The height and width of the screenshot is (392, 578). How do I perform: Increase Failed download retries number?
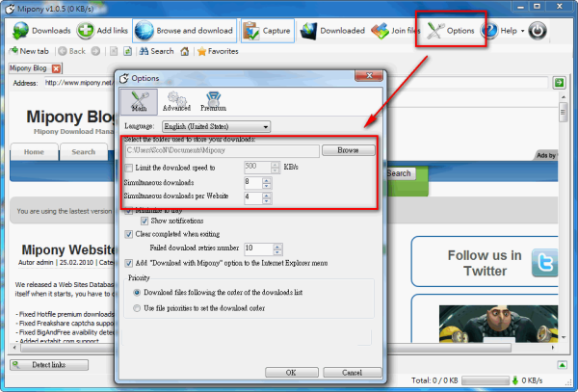(x=278, y=247)
